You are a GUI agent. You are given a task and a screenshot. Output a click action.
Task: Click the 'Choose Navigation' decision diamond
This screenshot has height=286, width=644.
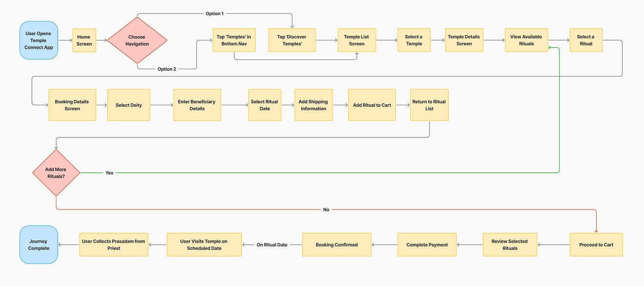(137, 40)
